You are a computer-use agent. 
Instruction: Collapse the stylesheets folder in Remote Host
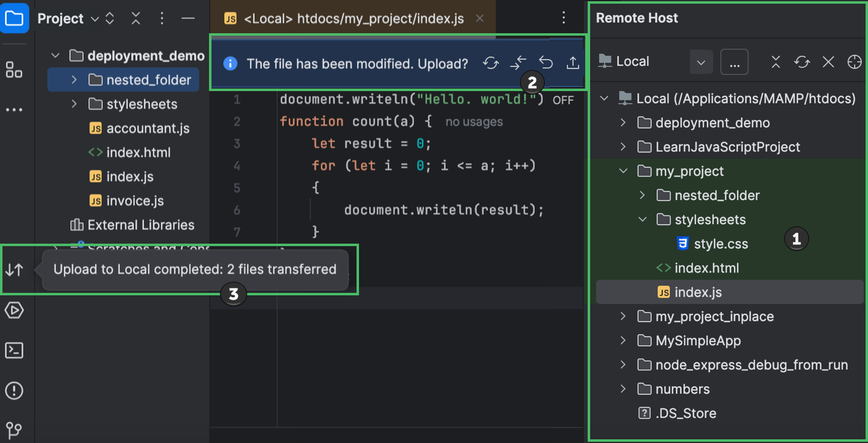tap(642, 219)
